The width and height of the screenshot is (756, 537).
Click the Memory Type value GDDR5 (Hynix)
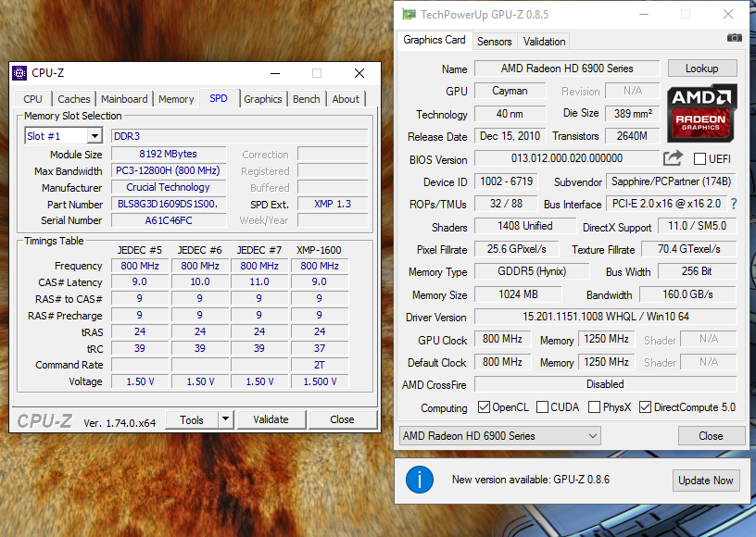pyautogui.click(x=532, y=271)
